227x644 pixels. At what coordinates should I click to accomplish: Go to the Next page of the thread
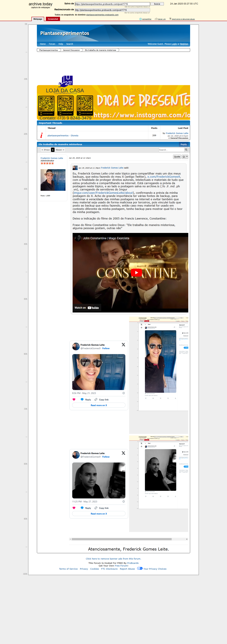point(60,150)
